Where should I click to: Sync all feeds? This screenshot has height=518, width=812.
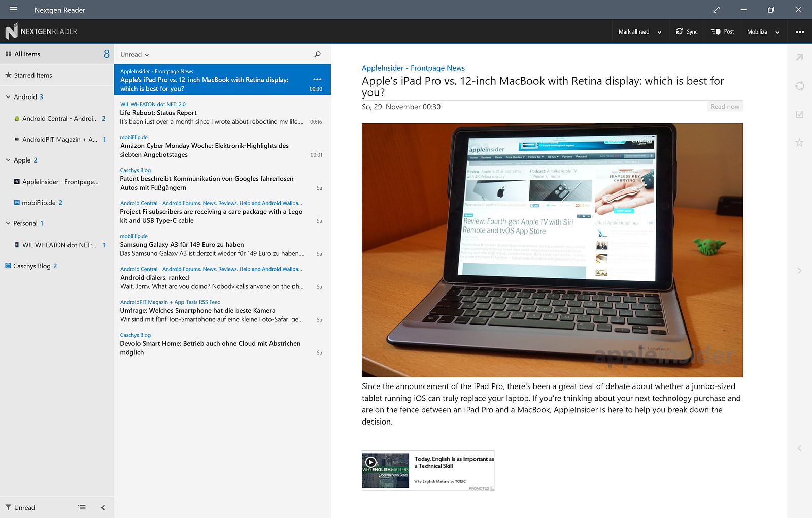(687, 31)
